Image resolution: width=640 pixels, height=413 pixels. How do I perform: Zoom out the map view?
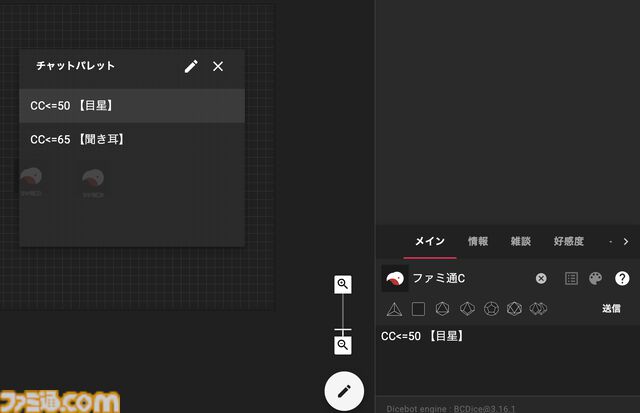tap(342, 345)
